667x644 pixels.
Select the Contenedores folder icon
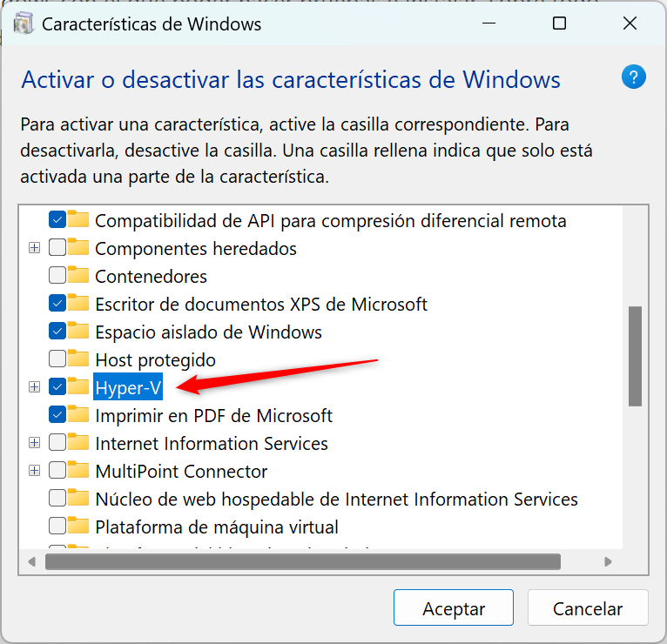pyautogui.click(x=78, y=275)
